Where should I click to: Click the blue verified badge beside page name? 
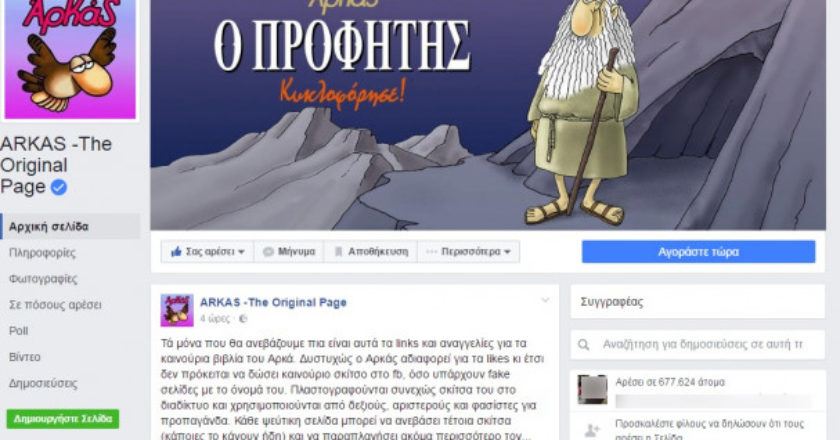tap(59, 187)
